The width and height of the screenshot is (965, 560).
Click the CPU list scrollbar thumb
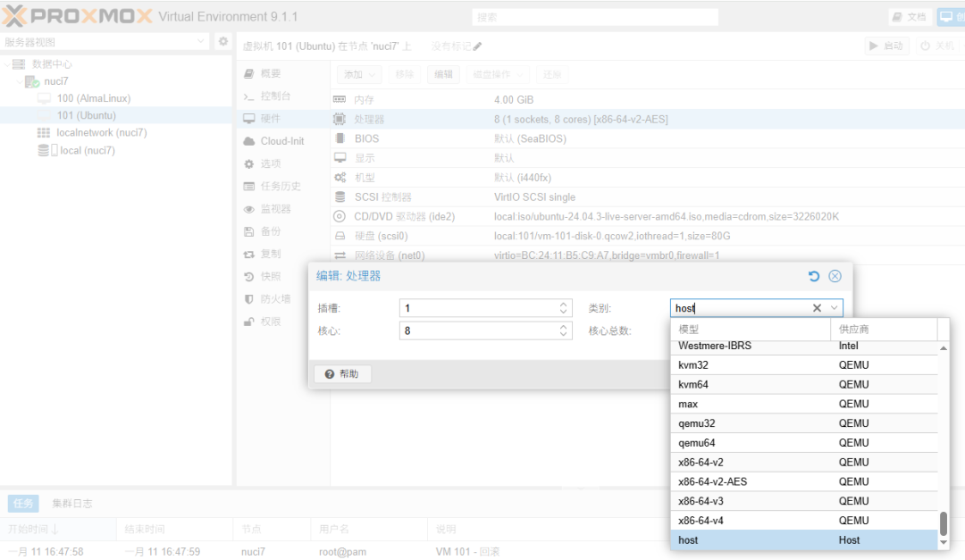pyautogui.click(x=943, y=523)
